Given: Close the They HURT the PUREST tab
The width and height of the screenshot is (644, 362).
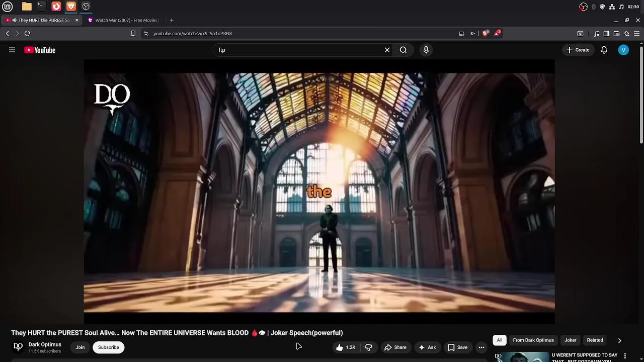Looking at the screenshot, I should pos(76,20).
